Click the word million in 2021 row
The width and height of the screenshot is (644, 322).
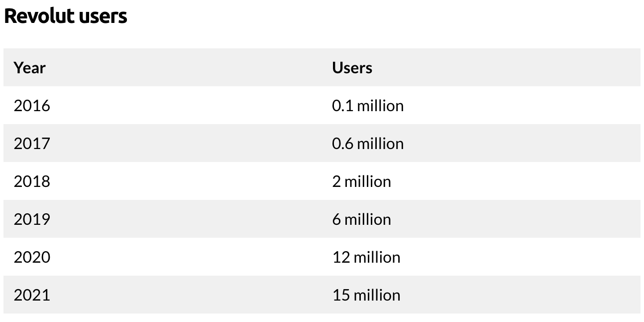[x=377, y=295]
